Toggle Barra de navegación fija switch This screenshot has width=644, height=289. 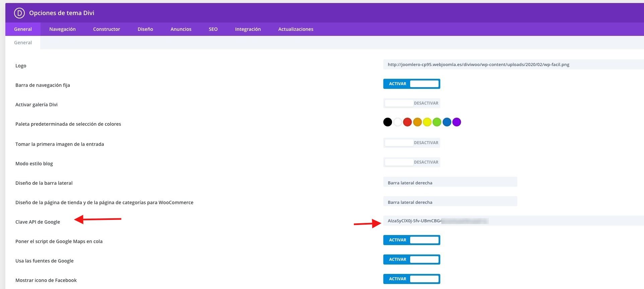coord(412,84)
